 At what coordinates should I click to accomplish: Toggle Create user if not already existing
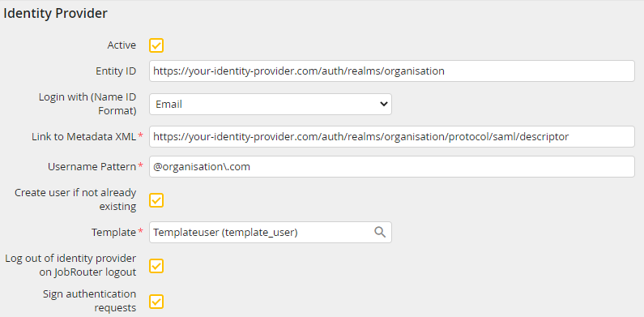coord(156,200)
